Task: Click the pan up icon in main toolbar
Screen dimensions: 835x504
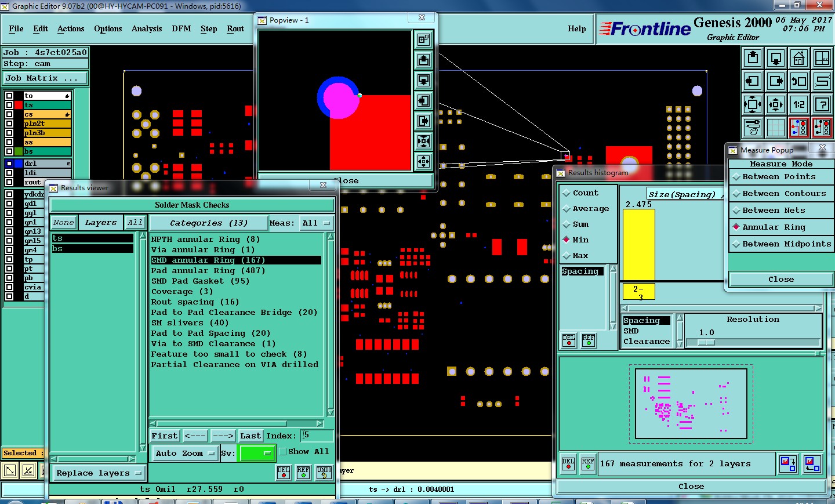Action: coord(753,59)
